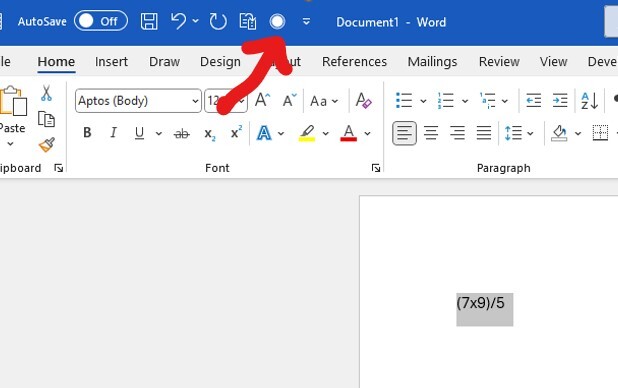The height and width of the screenshot is (388, 618).
Task: Open the Draw tab
Action: point(164,62)
